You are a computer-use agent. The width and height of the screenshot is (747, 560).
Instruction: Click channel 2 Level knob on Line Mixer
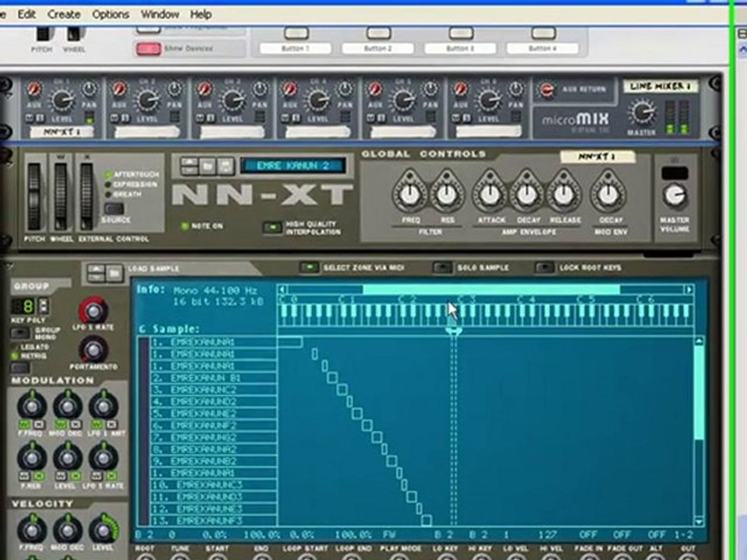click(147, 100)
